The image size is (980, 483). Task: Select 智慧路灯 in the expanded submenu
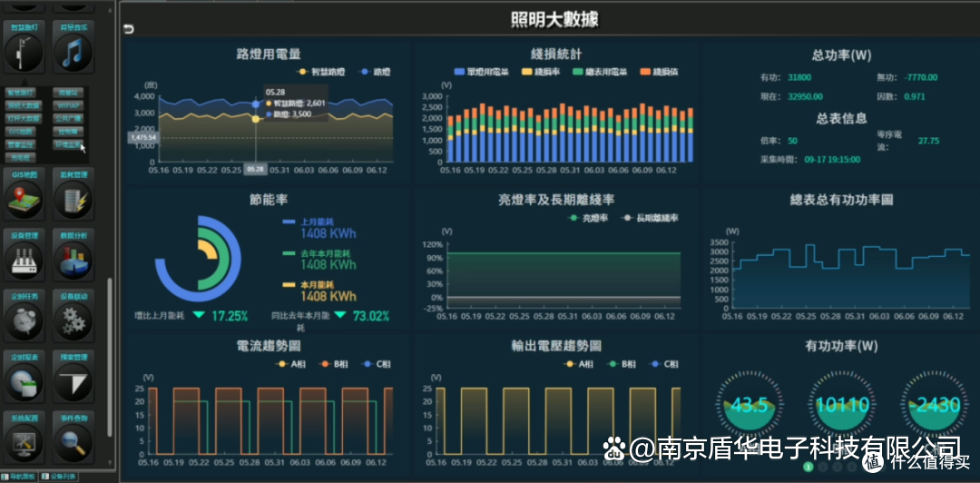[21, 93]
